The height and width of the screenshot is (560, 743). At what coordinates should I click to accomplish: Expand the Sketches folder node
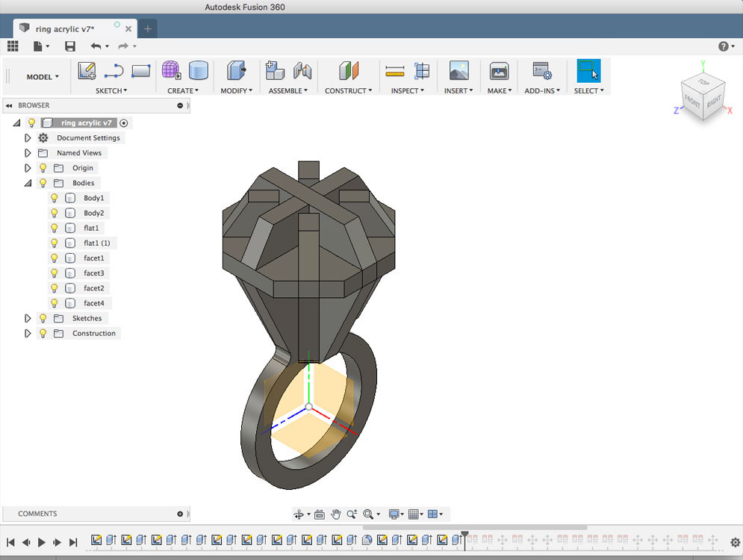click(28, 318)
